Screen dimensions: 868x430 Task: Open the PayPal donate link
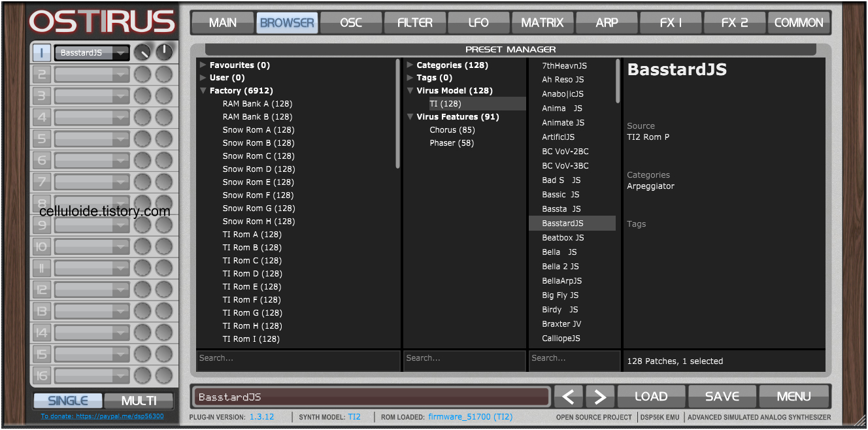pos(102,416)
